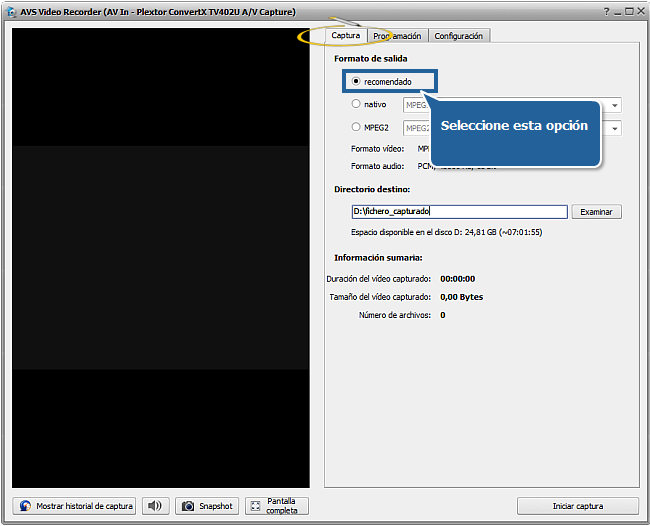Click the AVS Video Recorder title icon

pyautogui.click(x=12, y=12)
